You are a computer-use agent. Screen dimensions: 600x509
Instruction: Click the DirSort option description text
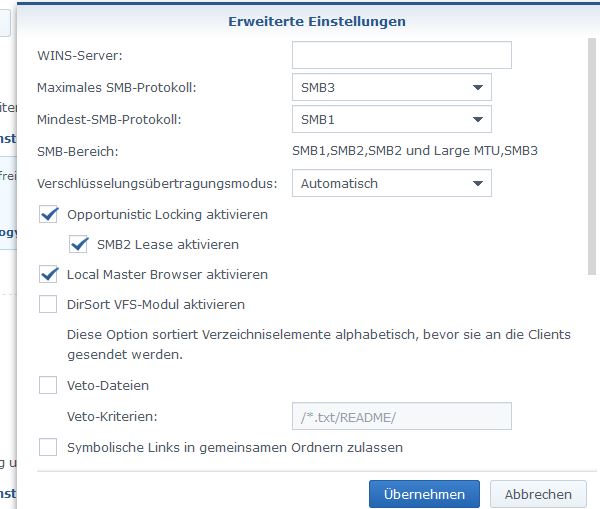(x=318, y=344)
